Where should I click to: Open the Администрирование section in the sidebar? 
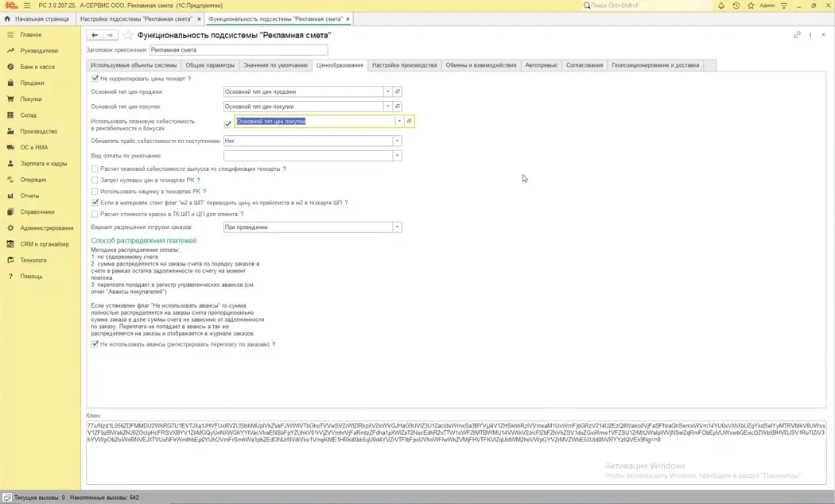pos(47,228)
